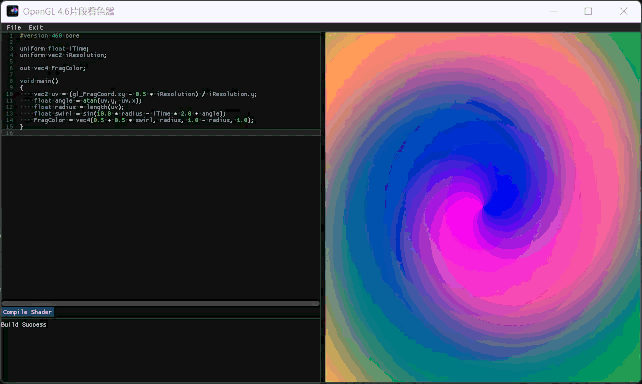Click the '#version 460 core' code line
Viewport: 642px width, 384px height.
[x=50, y=36]
